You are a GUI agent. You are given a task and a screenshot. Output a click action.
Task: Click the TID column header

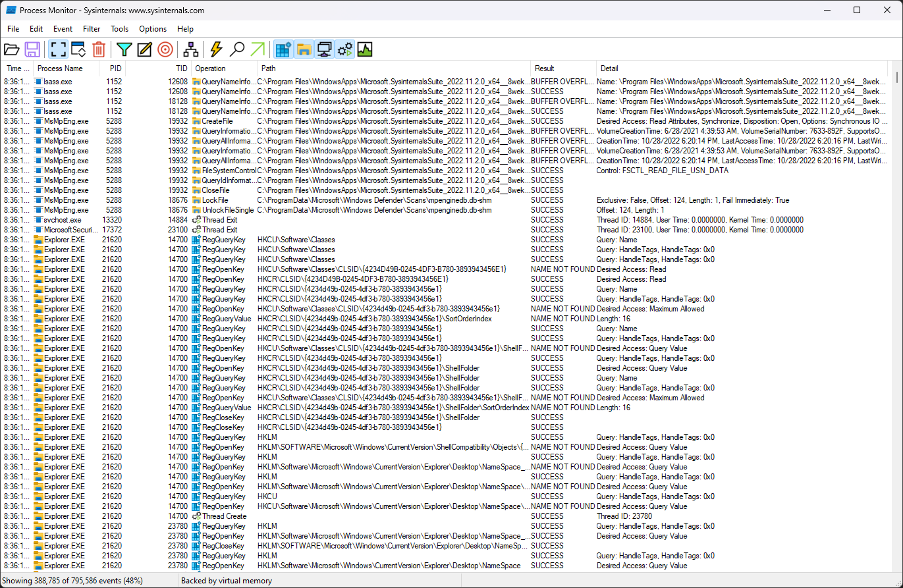(x=158, y=68)
